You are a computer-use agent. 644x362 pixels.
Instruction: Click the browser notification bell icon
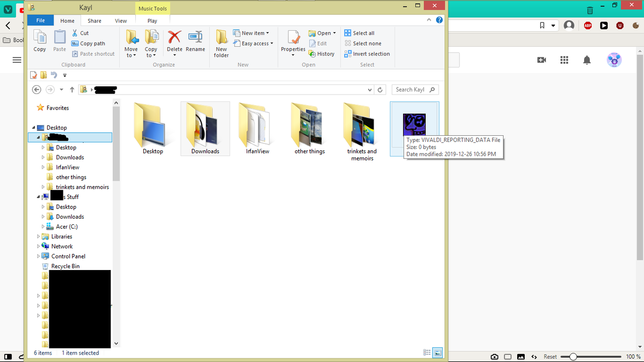pos(587,60)
